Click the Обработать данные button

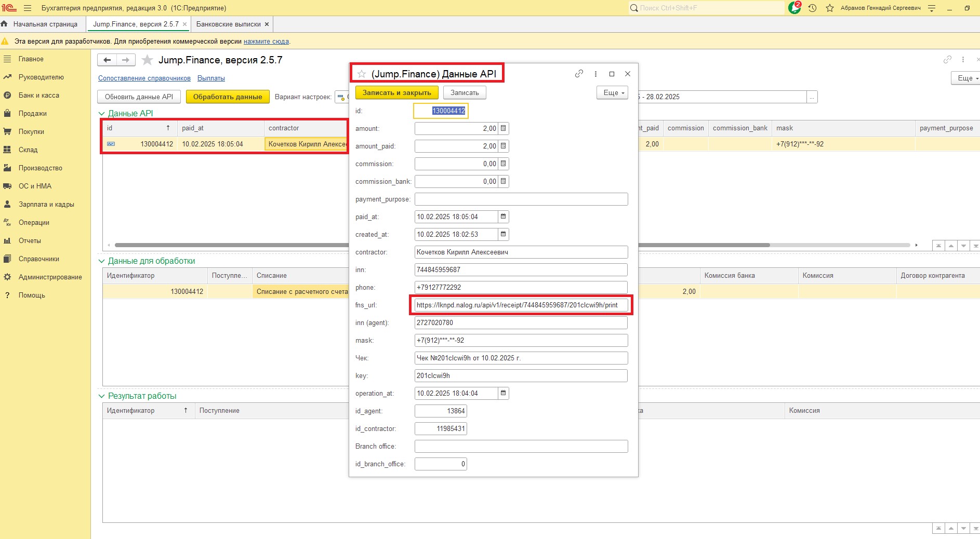coord(228,97)
